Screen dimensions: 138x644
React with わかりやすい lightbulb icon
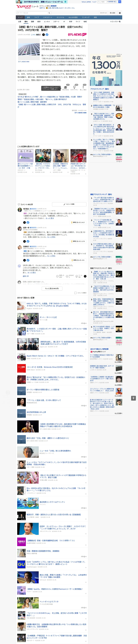(74, 87)
